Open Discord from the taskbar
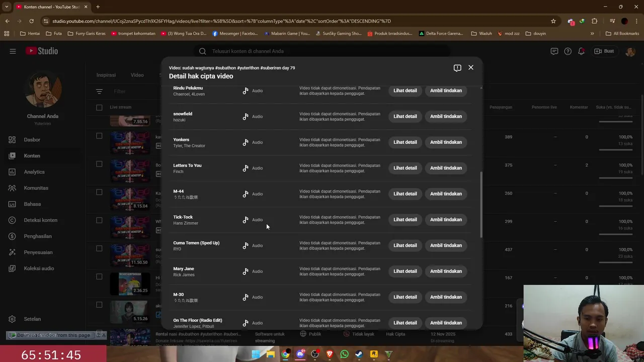644x362 pixels. click(300, 354)
